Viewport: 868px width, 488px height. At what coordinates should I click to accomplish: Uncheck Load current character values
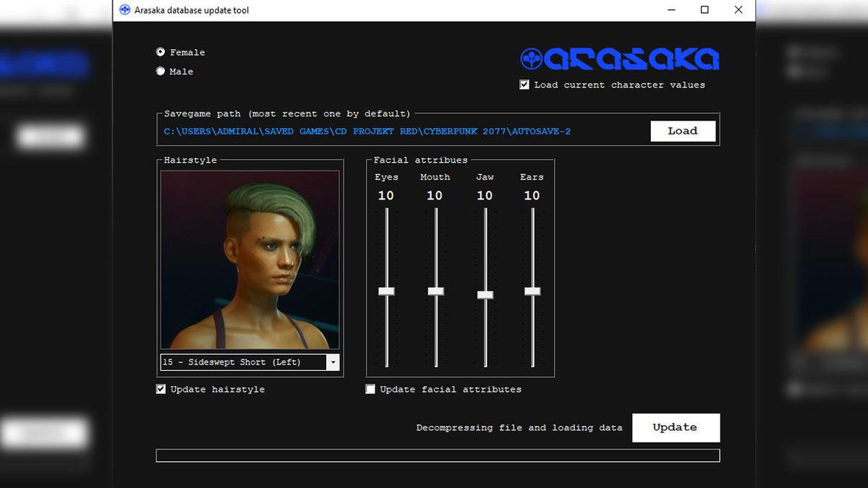tap(524, 85)
